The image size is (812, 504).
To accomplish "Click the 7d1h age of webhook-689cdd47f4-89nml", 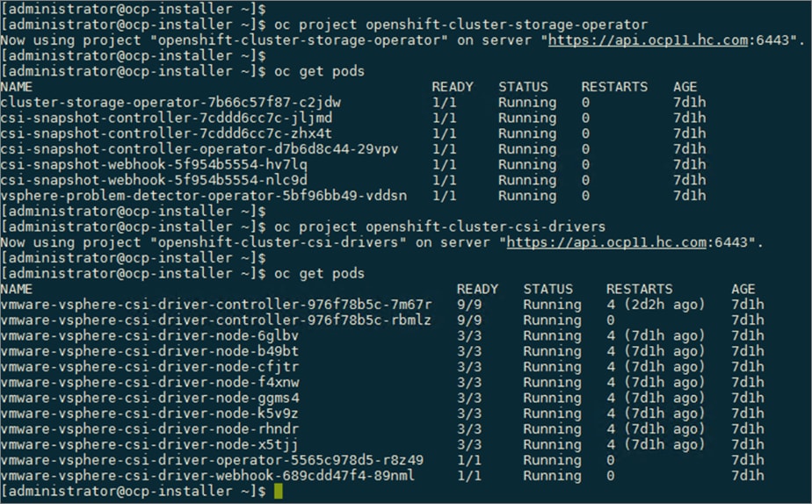I will click(x=747, y=476).
